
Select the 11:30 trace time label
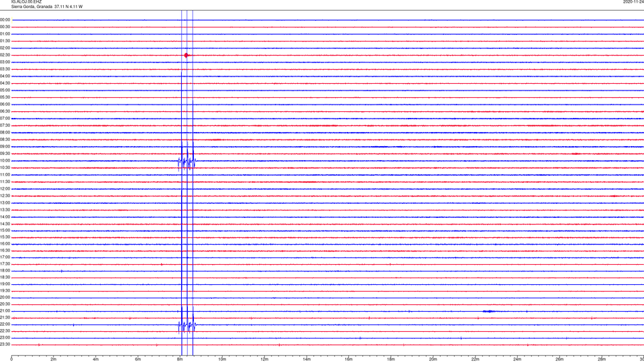coord(5,182)
